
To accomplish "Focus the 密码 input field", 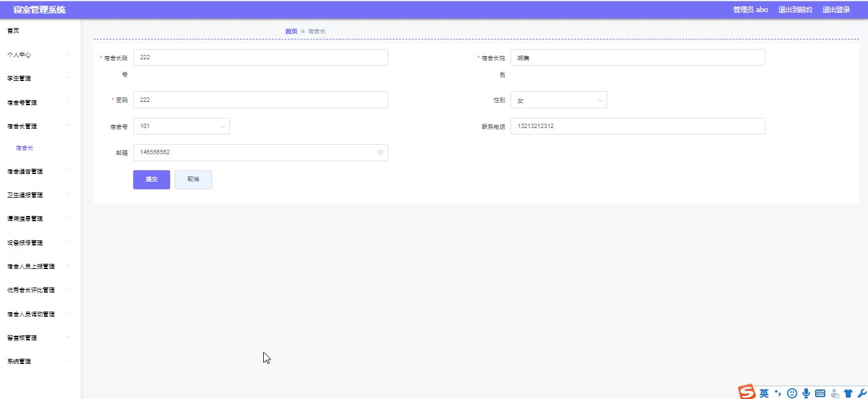I will (x=261, y=99).
